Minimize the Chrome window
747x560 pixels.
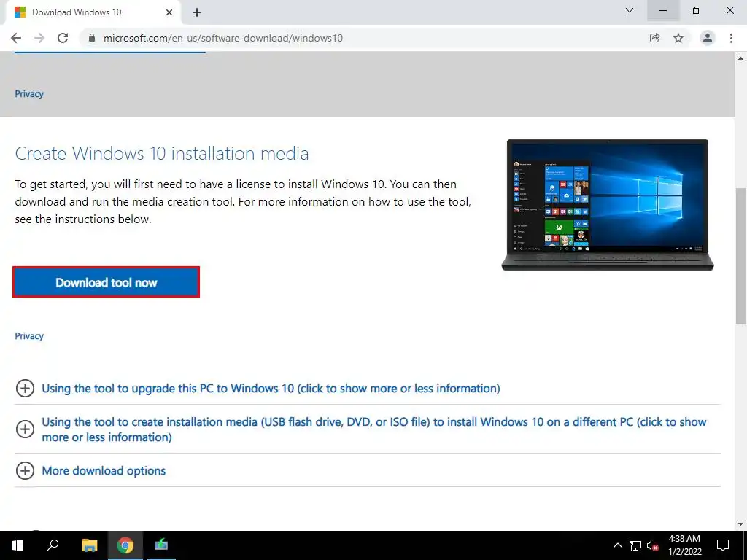[663, 10]
